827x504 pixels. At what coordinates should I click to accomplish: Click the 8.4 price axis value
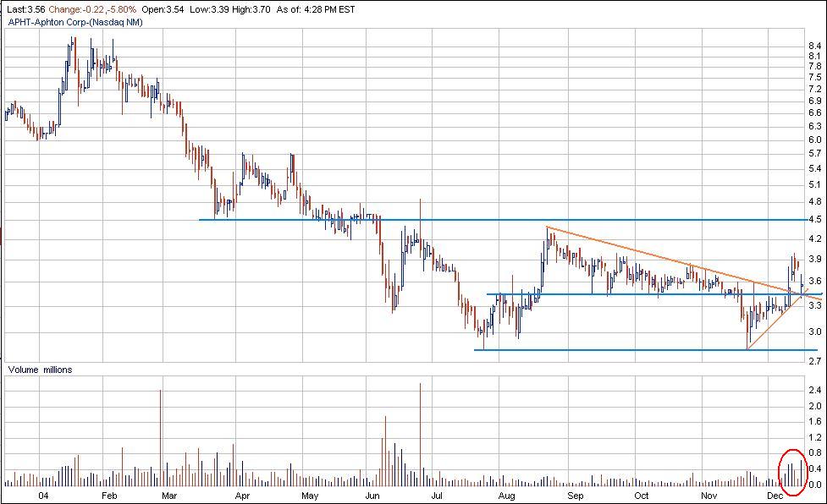814,47
